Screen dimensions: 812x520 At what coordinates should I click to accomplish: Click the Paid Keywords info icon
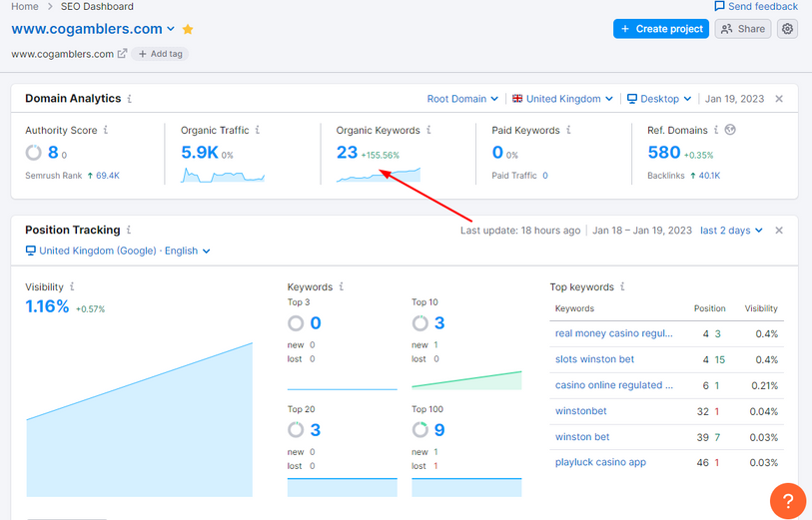coord(568,130)
